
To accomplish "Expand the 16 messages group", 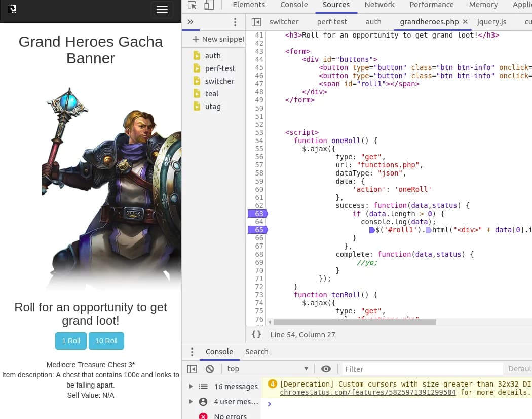I will point(191,386).
